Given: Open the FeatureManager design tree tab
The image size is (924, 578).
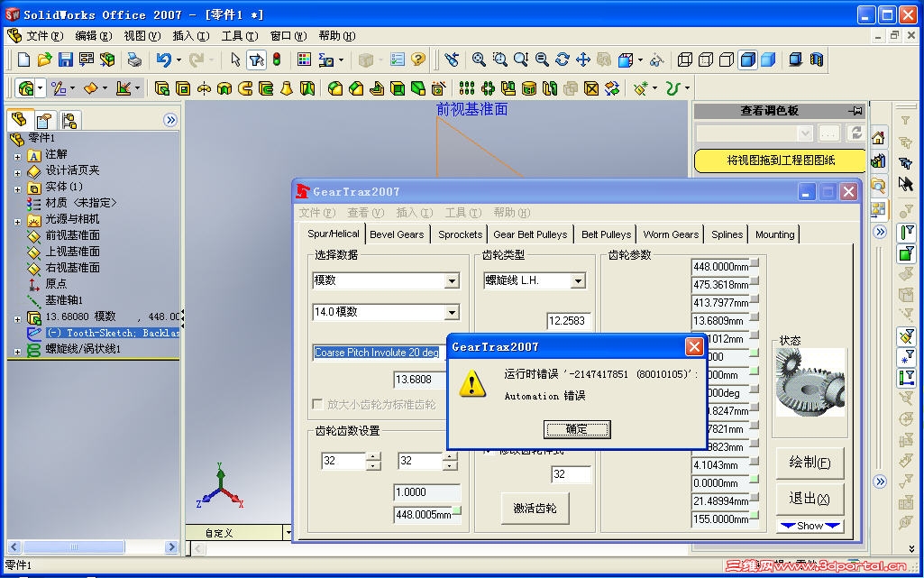Looking at the screenshot, I should click(19, 120).
